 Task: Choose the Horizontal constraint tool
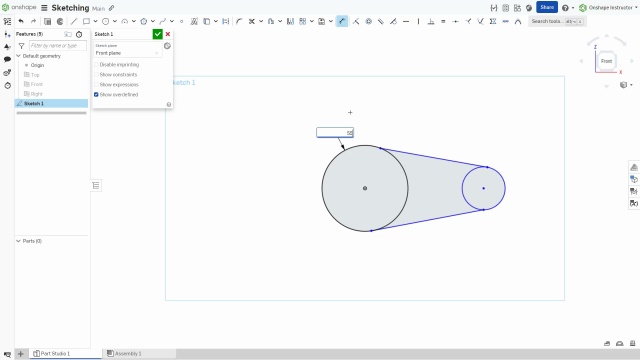[406, 21]
